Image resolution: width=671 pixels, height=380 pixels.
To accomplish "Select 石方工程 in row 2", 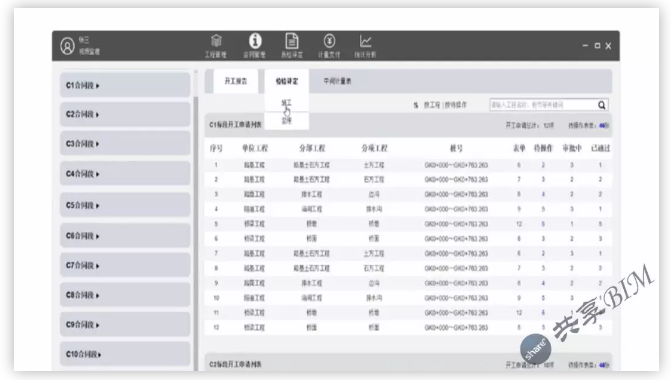I will click(x=374, y=180).
